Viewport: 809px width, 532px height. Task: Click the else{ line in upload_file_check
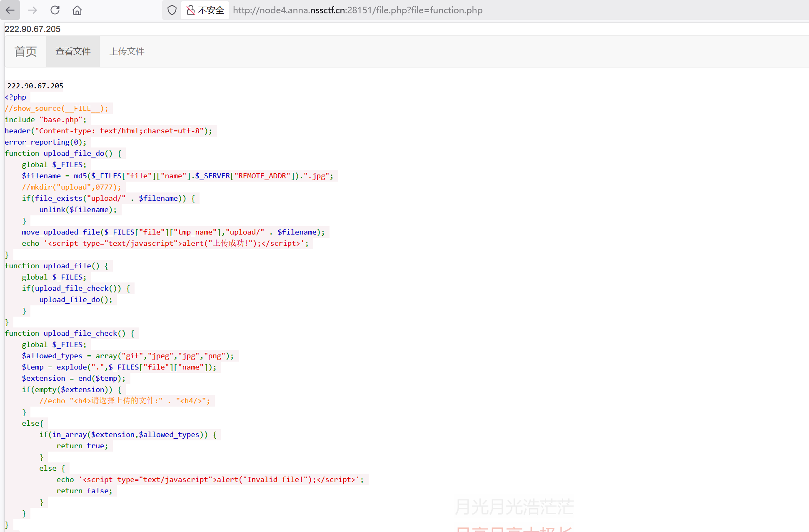[x=32, y=423]
